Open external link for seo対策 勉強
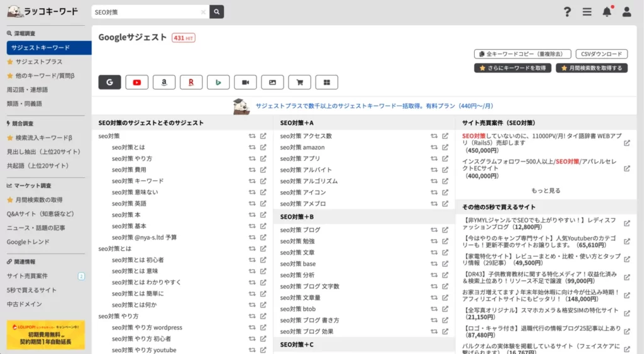The height and width of the screenshot is (354, 644). tap(445, 241)
